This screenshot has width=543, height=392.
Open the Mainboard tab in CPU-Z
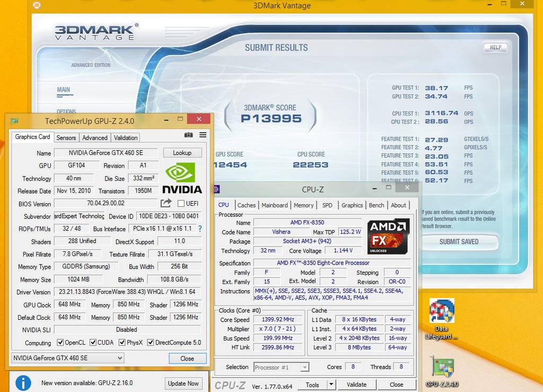275,205
